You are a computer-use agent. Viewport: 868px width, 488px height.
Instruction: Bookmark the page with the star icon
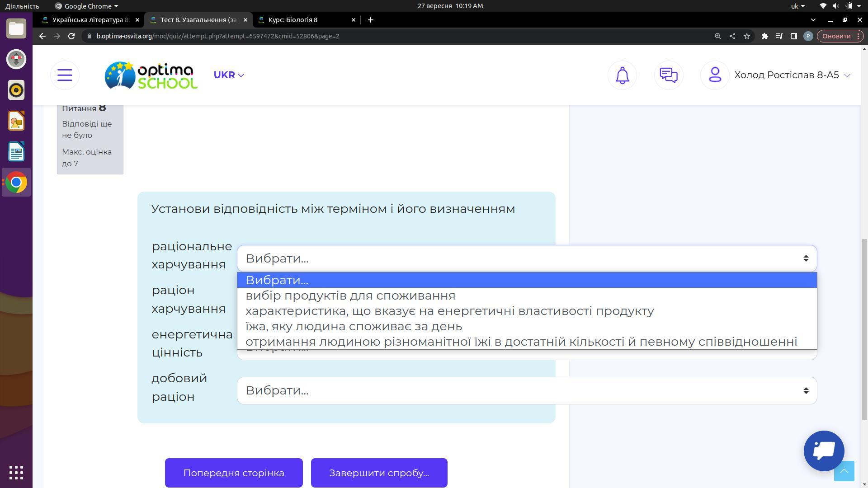click(x=747, y=36)
